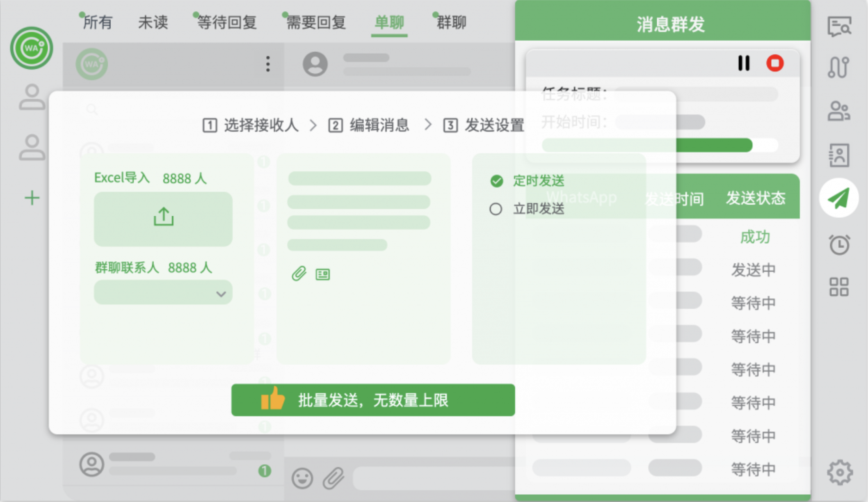Click the Excel导入 8888 人 label
Viewport: 868px width, 502px height.
tap(151, 178)
